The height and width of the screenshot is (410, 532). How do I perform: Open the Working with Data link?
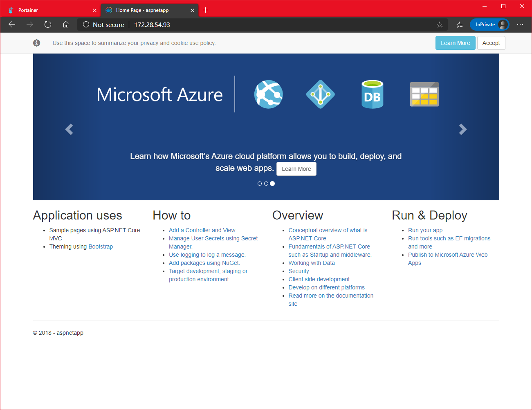(311, 263)
